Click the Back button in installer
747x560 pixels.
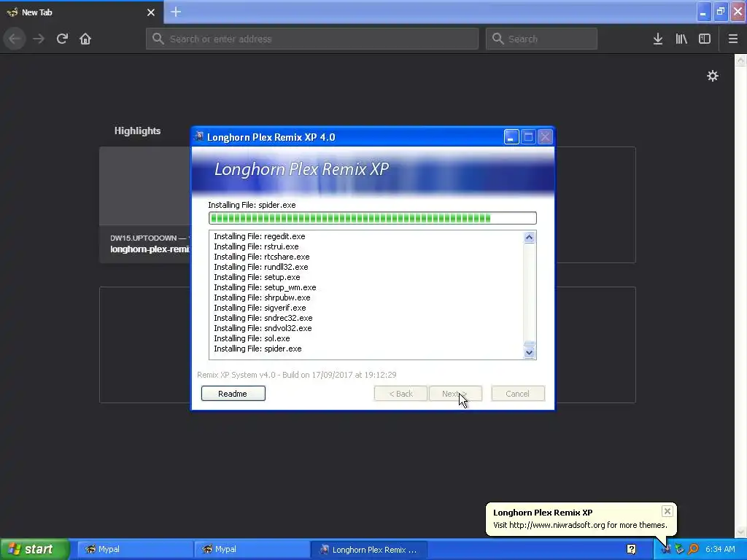point(400,393)
